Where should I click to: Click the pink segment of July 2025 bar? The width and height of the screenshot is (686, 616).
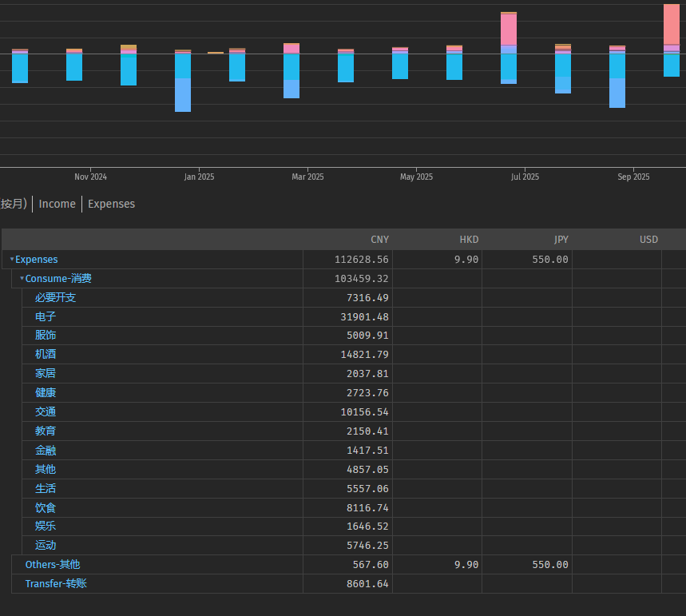click(x=509, y=30)
